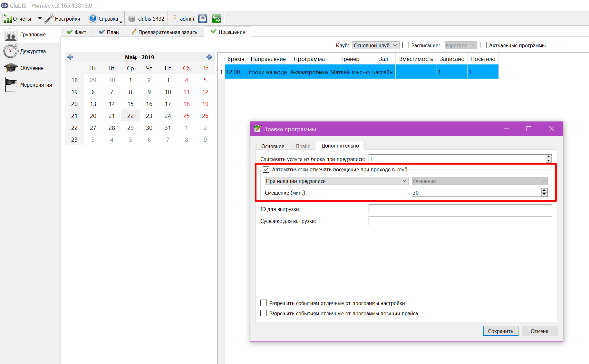Image resolution: width=589 pixels, height=364 pixels.
Task: Switch to the План tab
Action: 109,32
